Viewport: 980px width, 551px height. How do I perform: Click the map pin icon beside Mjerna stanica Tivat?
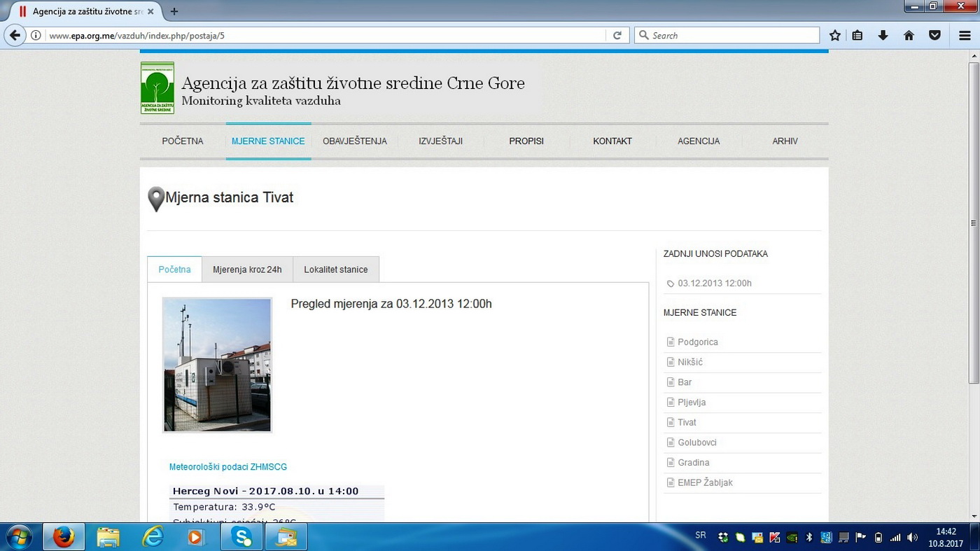(156, 199)
